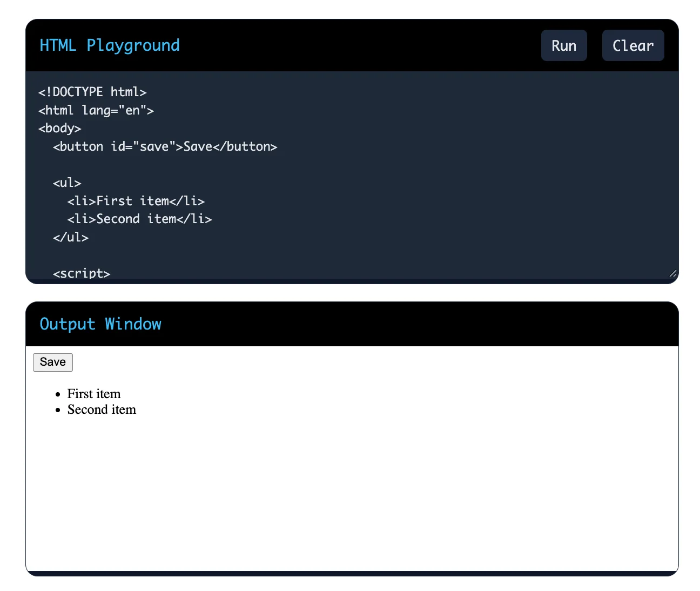Image resolution: width=700 pixels, height=591 pixels.
Task: Click the Save button in the output
Action: point(53,362)
